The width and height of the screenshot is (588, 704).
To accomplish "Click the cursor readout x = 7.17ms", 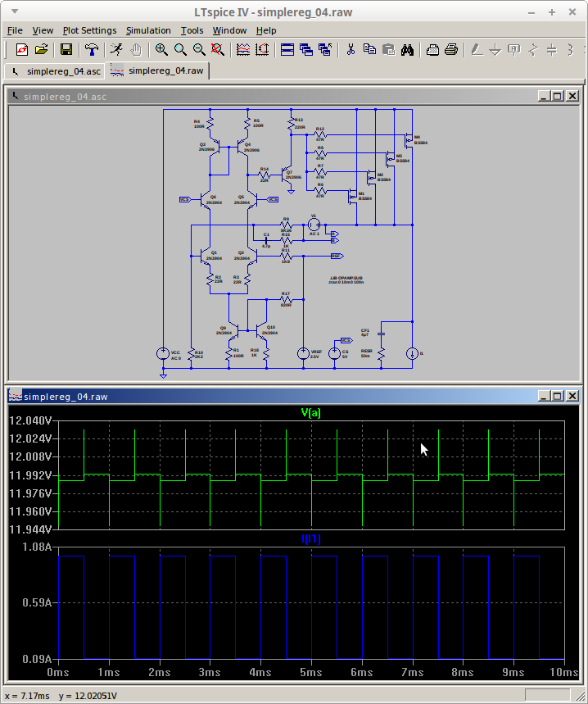I will coord(27,696).
